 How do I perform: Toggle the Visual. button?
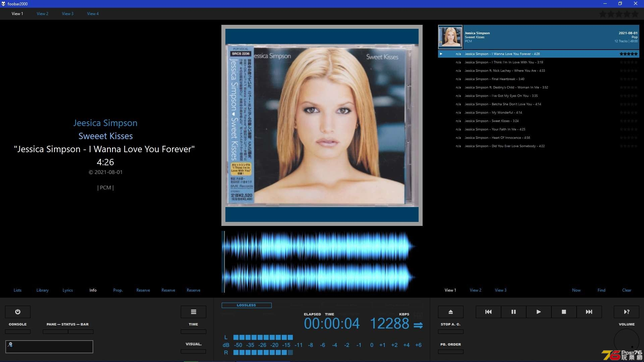(x=194, y=351)
